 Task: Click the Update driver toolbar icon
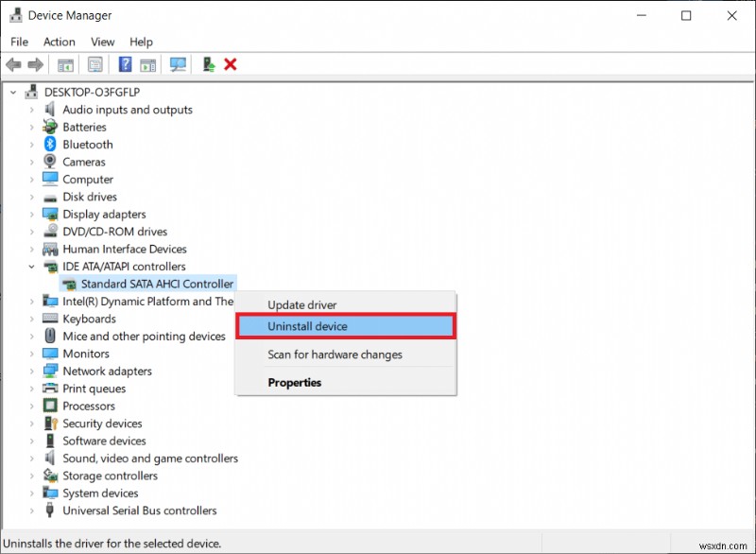tap(209, 64)
